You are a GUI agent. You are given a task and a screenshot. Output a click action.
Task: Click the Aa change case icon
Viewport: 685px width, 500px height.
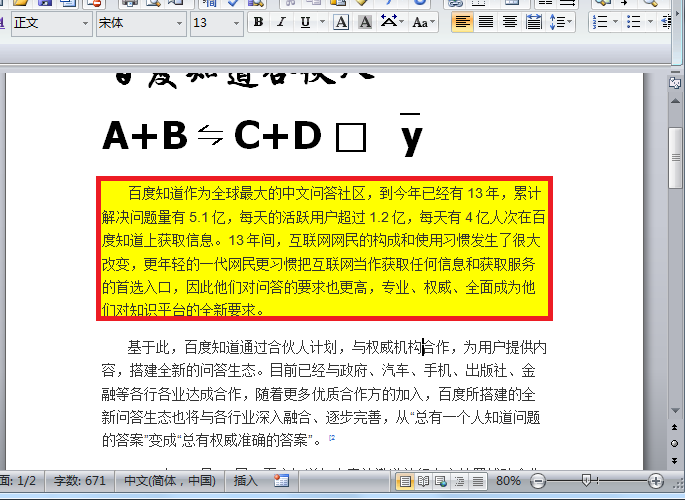(420, 22)
